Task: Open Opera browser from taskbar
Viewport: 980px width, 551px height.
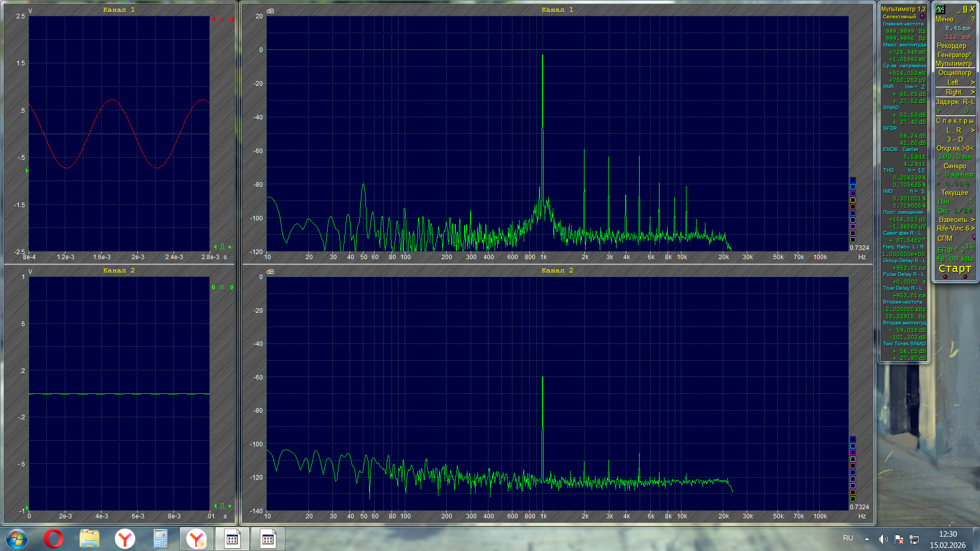Action: pyautogui.click(x=53, y=539)
